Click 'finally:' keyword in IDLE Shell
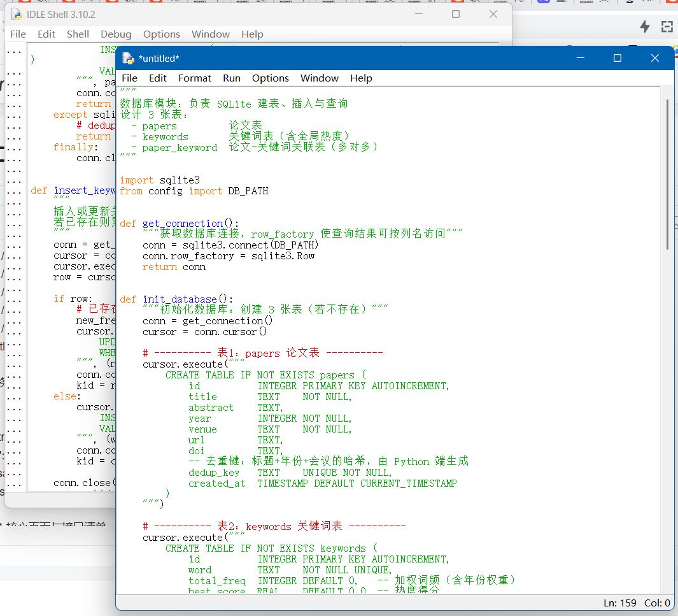The width and height of the screenshot is (678, 616). (x=76, y=147)
